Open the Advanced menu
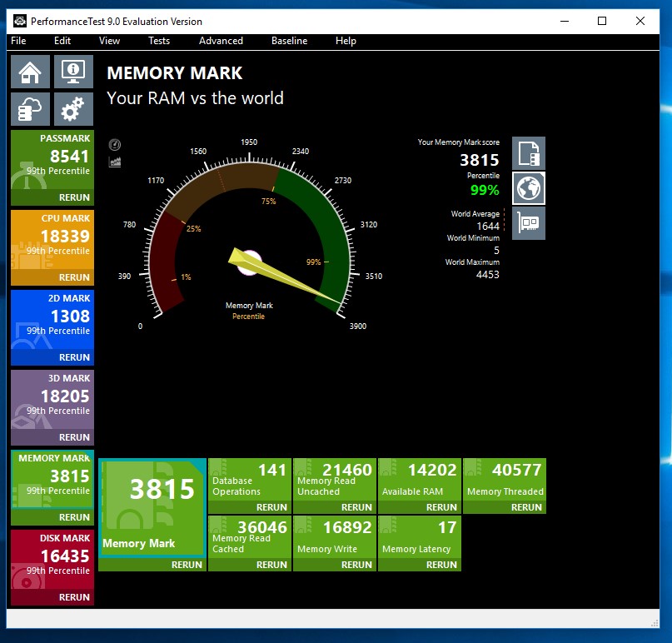The width and height of the screenshot is (672, 643). [x=221, y=41]
